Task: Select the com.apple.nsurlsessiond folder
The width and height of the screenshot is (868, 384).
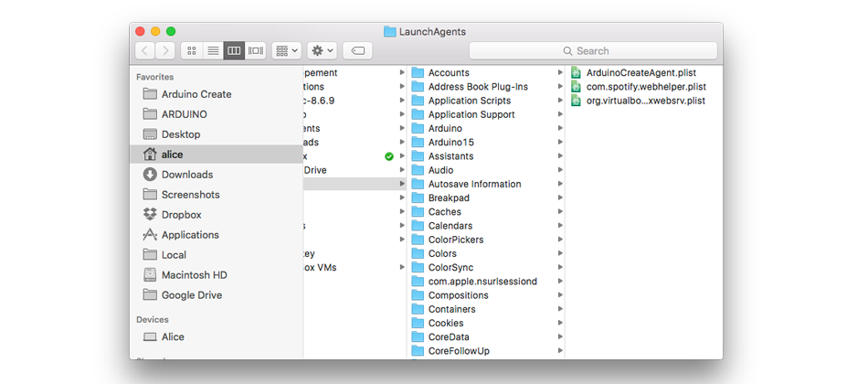Action: 486,281
